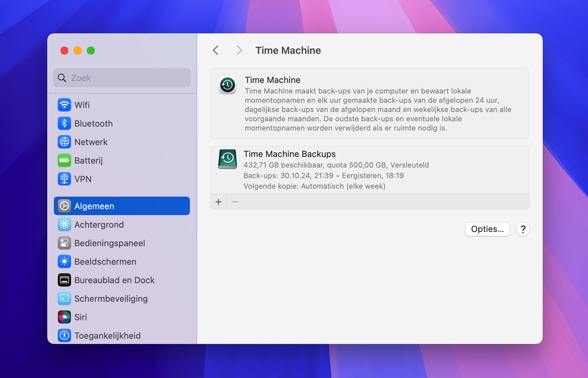Go forward with the right chevron
This screenshot has height=378, width=588.
(239, 50)
